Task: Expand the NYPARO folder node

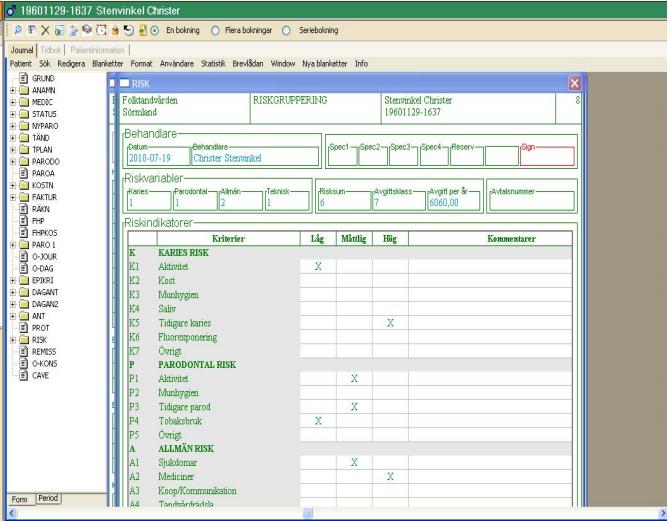Action: pyautogui.click(x=13, y=126)
